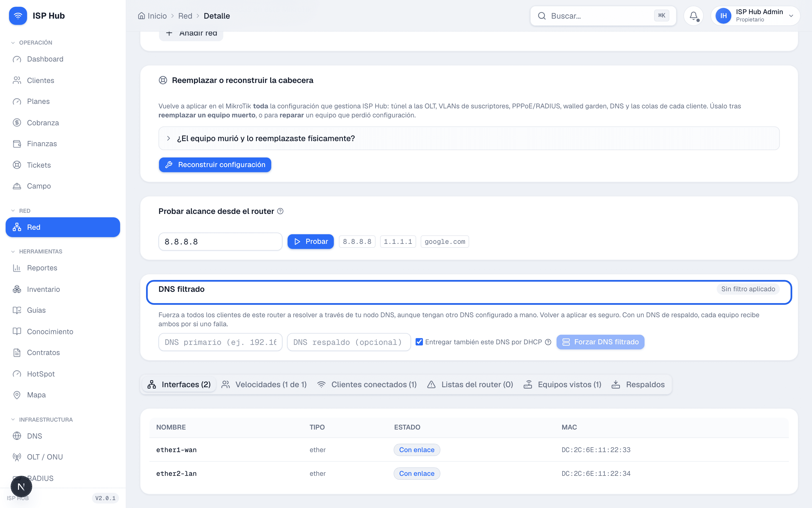Collapse the OPERACIÓN sidebar group

coord(32,43)
